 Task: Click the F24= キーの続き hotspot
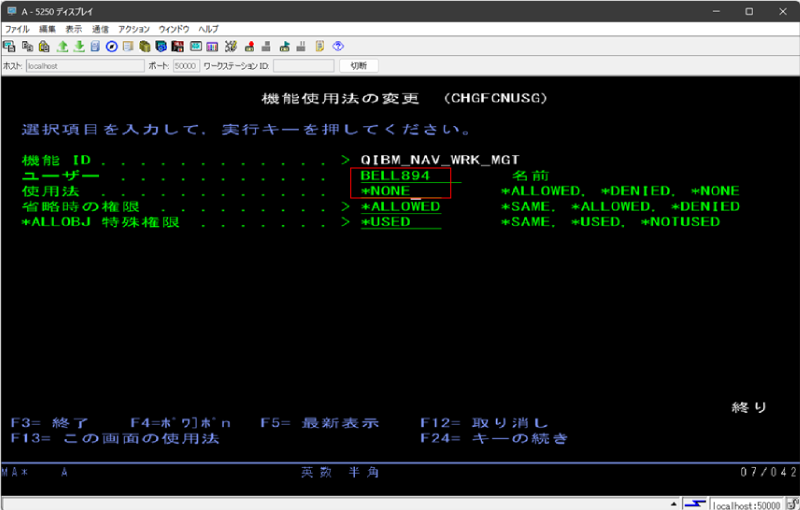(x=494, y=439)
